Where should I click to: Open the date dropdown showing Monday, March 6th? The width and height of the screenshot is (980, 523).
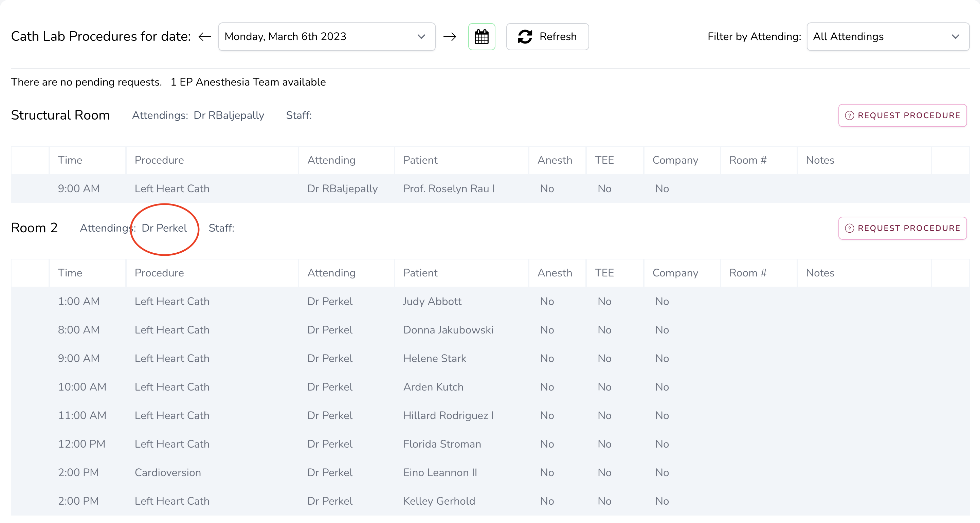click(326, 37)
